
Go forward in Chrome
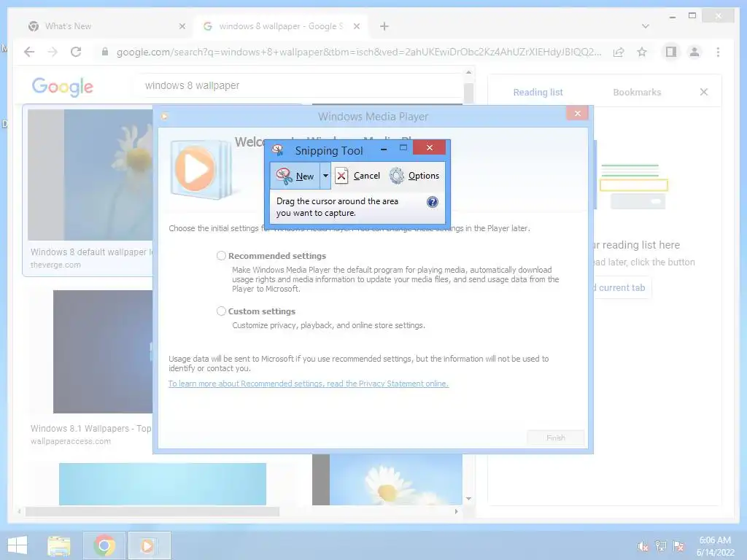[x=53, y=52]
